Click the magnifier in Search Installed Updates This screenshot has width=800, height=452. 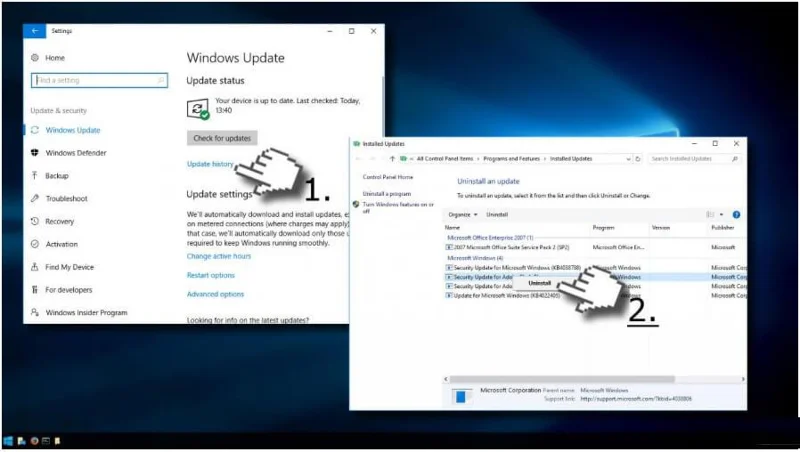coord(735,159)
